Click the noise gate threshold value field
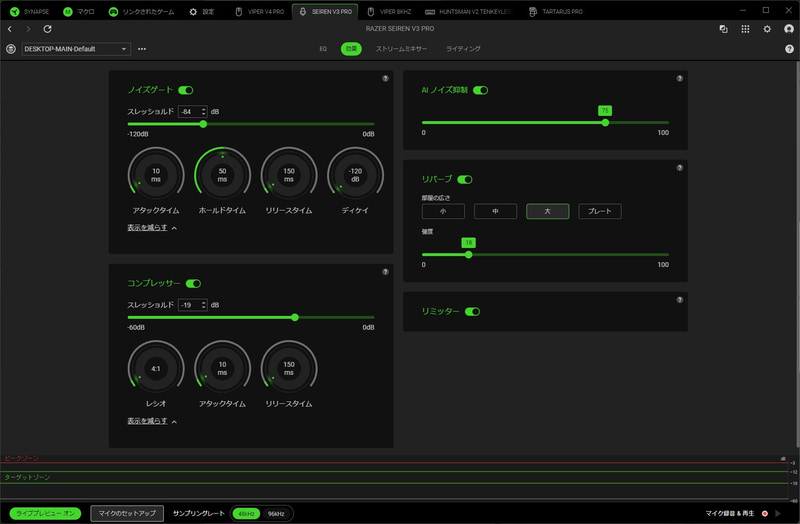Viewport: 800px width, 524px height. click(189, 112)
